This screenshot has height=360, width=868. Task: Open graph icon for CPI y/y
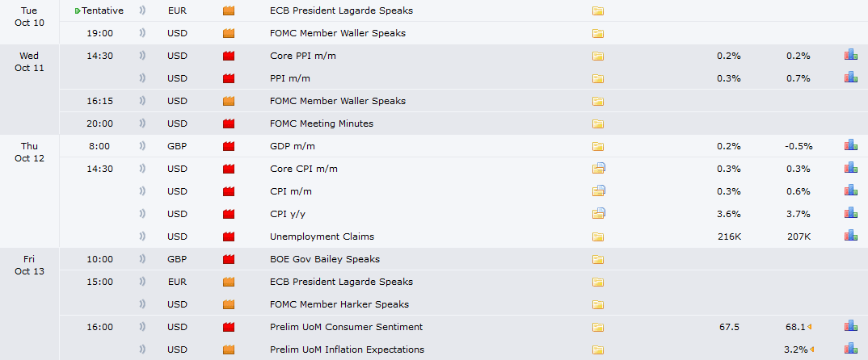851,213
